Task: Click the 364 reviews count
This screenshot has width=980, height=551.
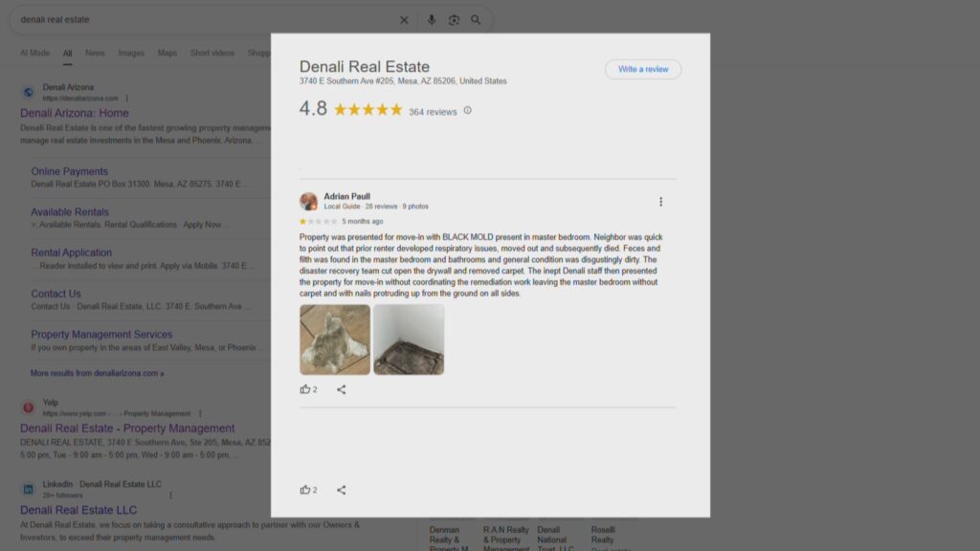Action: 433,112
